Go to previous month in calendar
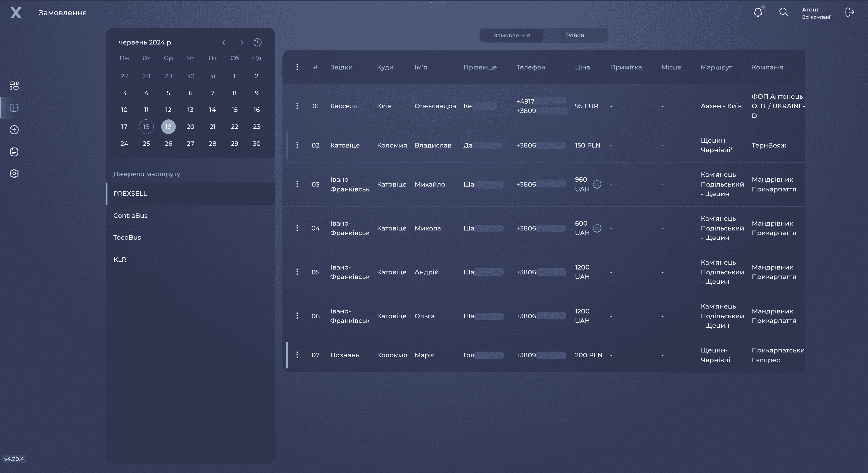 click(x=224, y=42)
